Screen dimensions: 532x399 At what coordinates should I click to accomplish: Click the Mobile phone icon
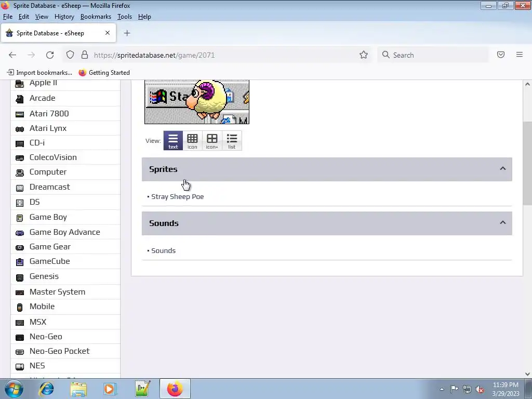[x=20, y=307]
